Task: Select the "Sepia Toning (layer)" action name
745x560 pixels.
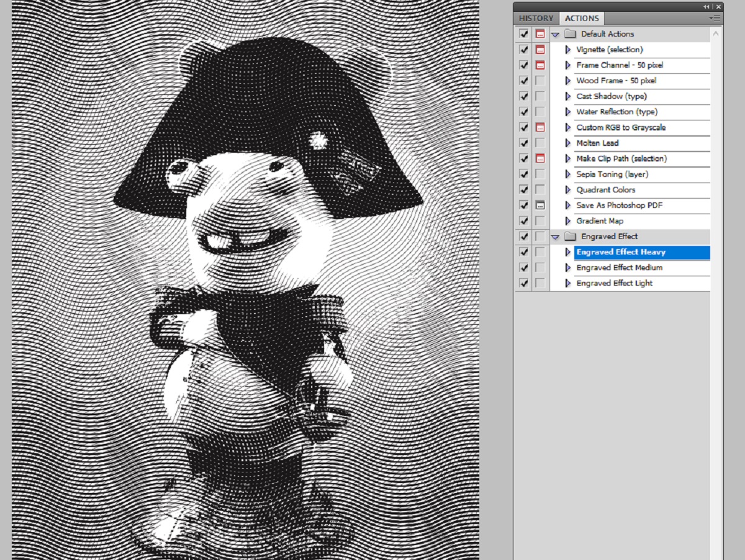Action: pos(612,174)
